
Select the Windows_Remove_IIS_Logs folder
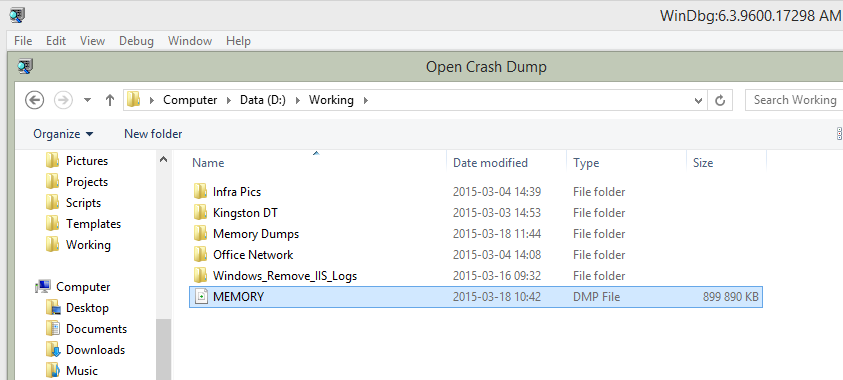285,276
